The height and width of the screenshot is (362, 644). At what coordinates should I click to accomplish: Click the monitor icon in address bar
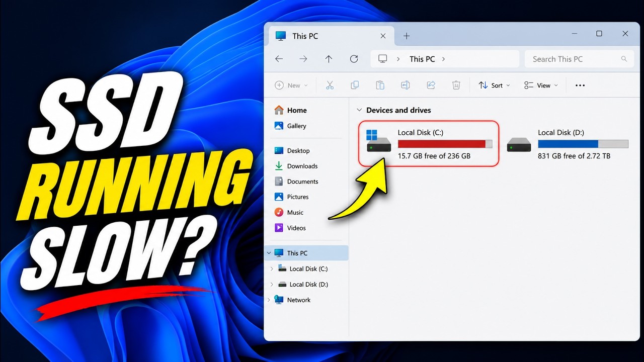[383, 59]
